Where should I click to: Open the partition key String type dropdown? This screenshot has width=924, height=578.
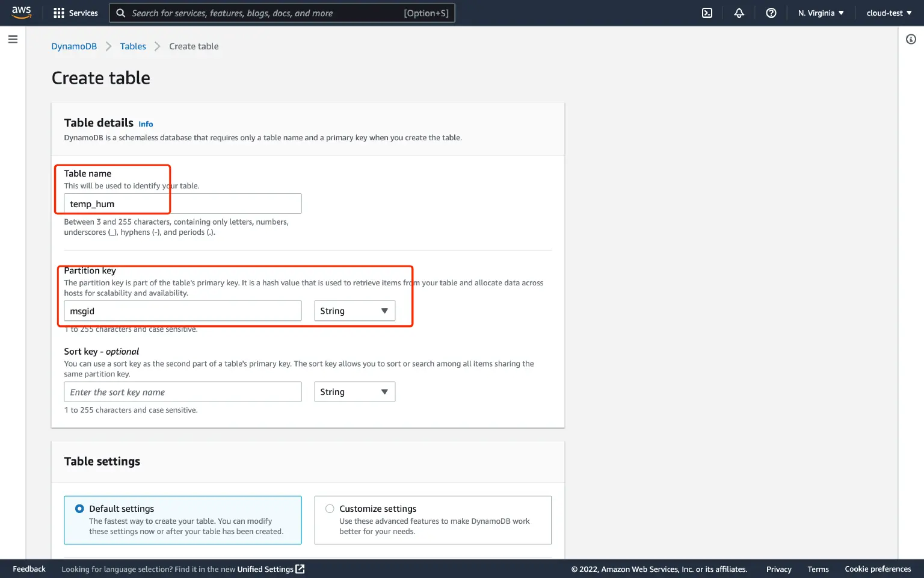[x=354, y=311]
